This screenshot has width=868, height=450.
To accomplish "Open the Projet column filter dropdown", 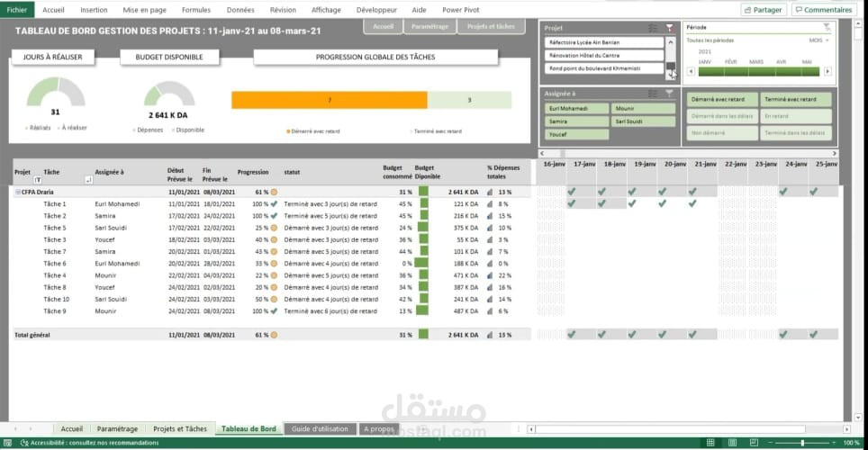I will [x=38, y=180].
